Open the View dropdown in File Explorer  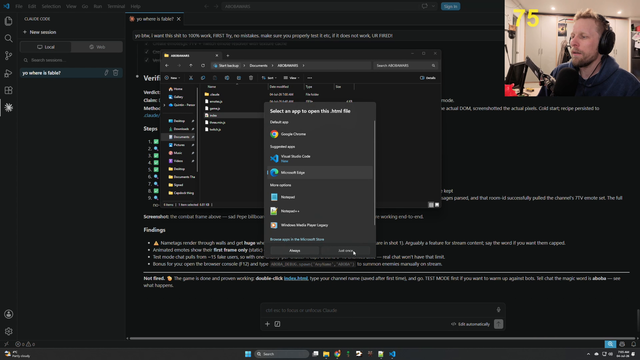click(291, 78)
